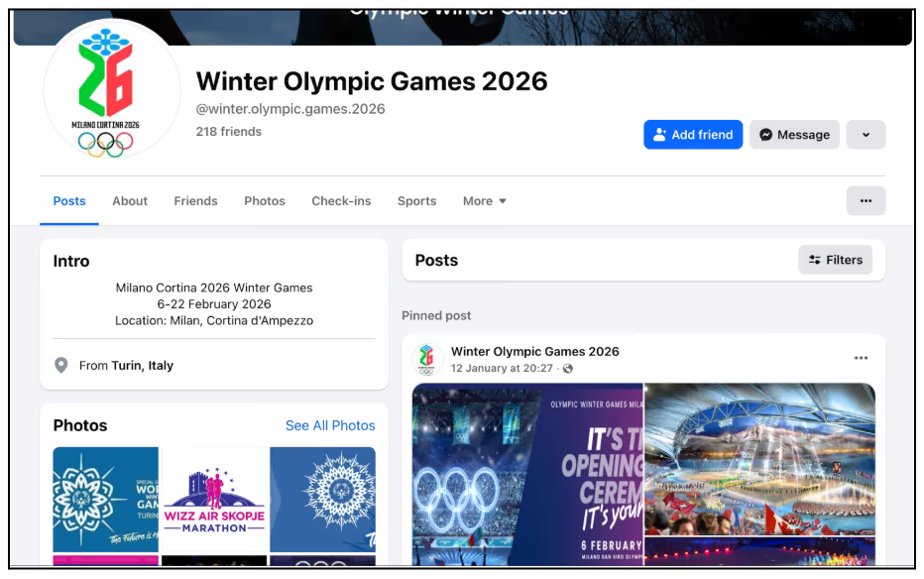This screenshot has width=924, height=579.
Task: Open the Photos tab
Action: coord(265,201)
